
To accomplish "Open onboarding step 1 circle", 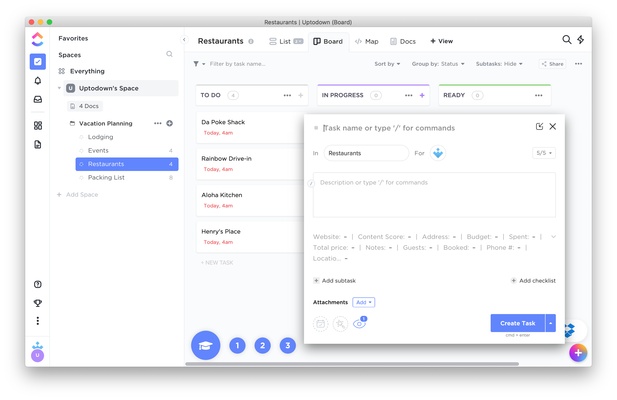I will tap(237, 345).
